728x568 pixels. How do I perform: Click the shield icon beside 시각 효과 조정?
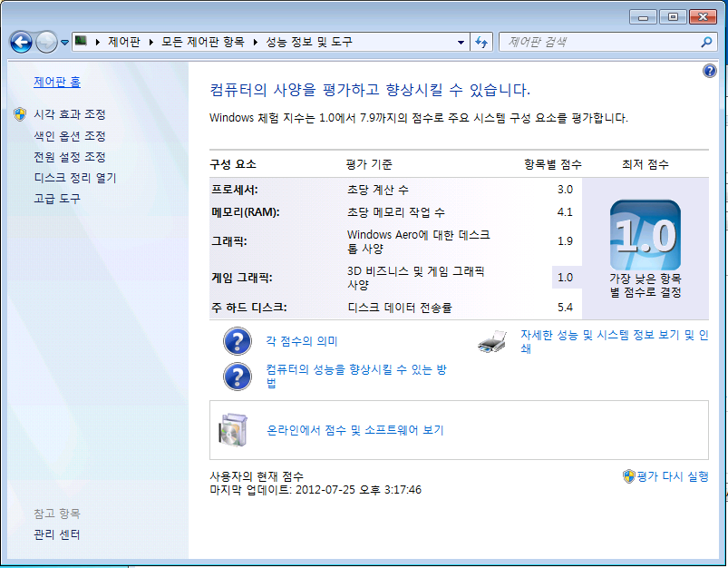point(21,115)
